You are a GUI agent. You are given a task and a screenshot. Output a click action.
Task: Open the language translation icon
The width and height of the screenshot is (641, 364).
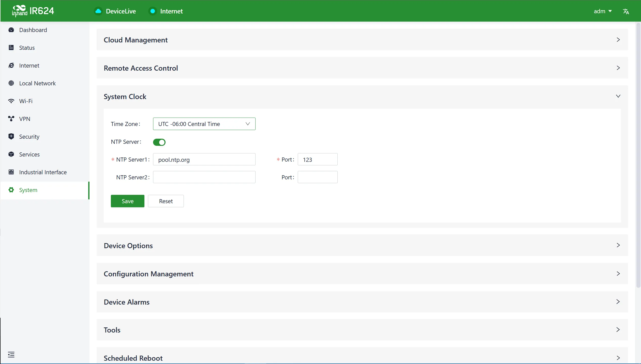(626, 11)
